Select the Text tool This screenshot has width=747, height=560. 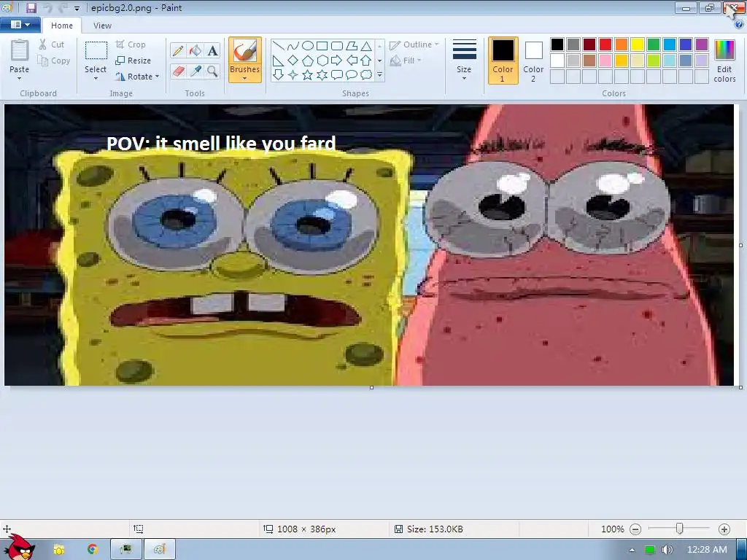click(212, 50)
